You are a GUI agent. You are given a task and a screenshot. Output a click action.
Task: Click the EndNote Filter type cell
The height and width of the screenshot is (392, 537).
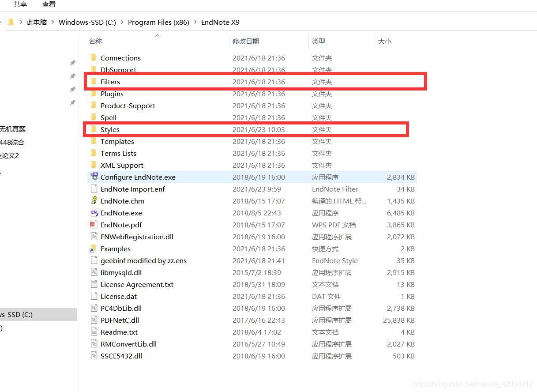click(x=335, y=189)
